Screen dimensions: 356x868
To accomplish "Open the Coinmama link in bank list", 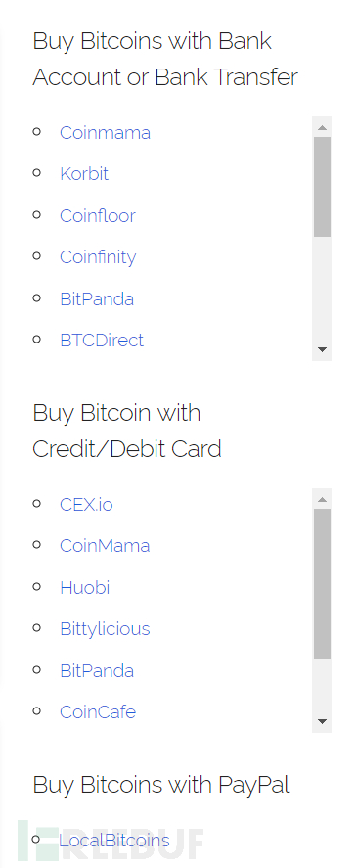I will tap(106, 133).
